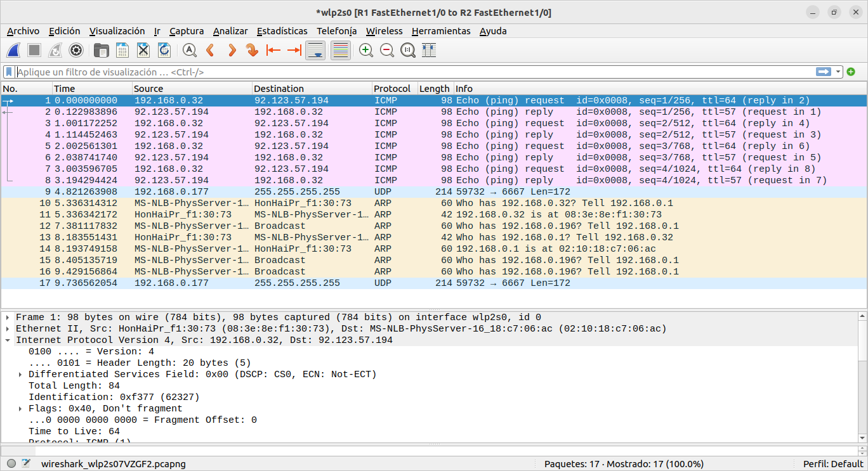Click the Total Length: 84 field
868x471 pixels.
[74, 386]
